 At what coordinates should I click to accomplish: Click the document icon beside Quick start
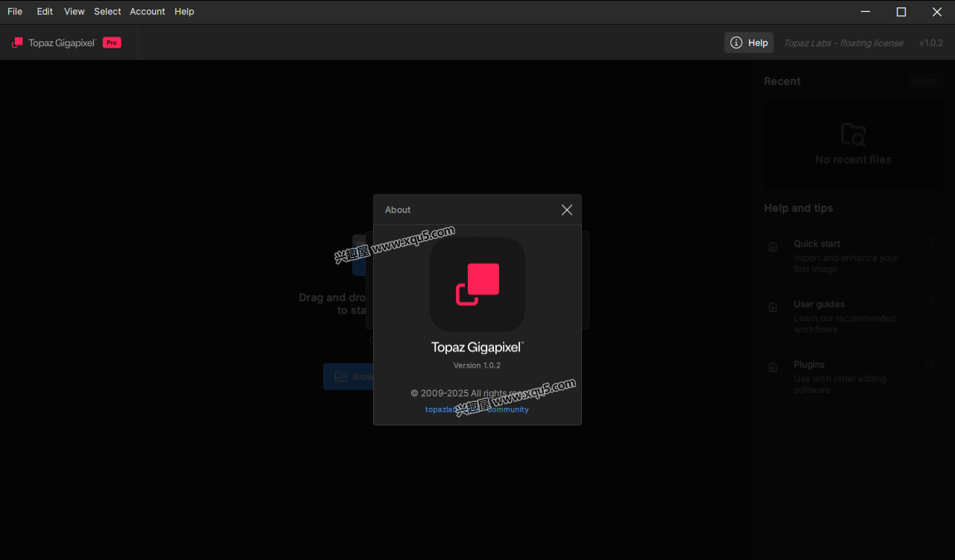(773, 247)
